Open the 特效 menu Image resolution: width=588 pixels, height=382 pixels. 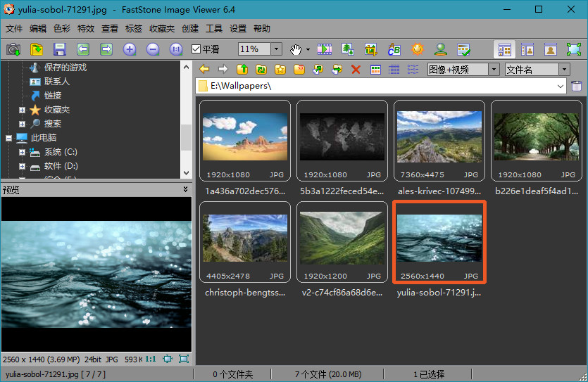click(x=85, y=29)
